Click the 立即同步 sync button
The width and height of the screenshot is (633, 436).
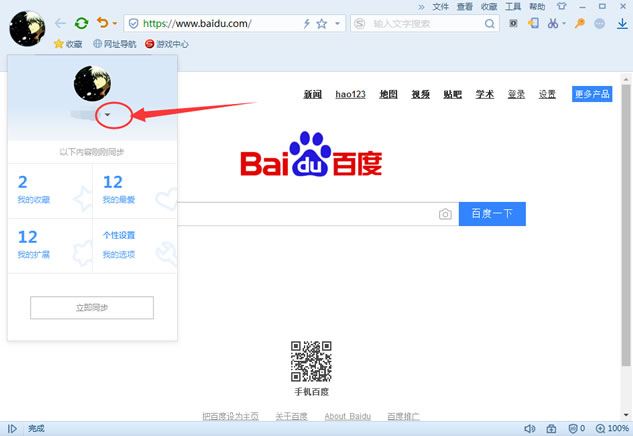click(x=92, y=308)
